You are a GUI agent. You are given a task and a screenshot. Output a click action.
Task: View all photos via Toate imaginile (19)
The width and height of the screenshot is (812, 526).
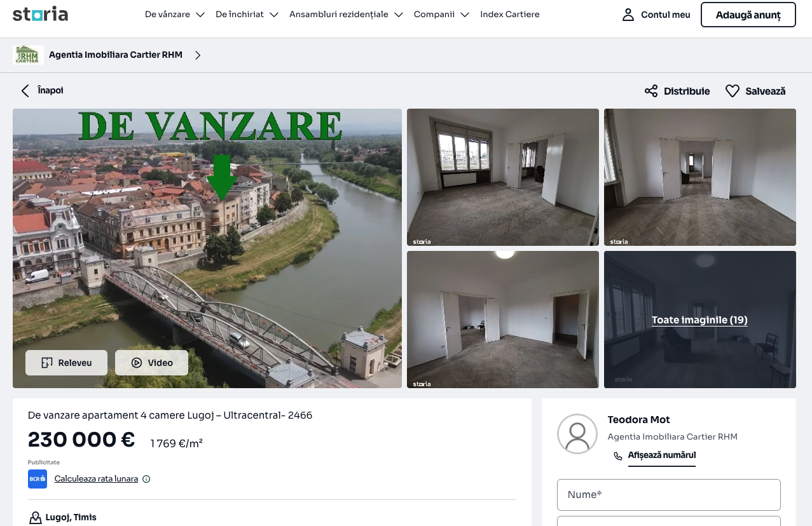(x=699, y=320)
